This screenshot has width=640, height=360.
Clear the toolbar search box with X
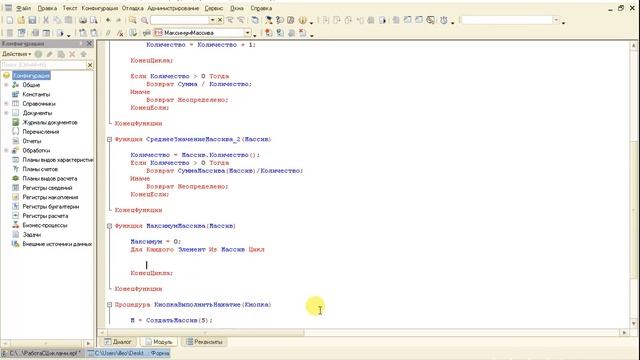click(x=220, y=20)
